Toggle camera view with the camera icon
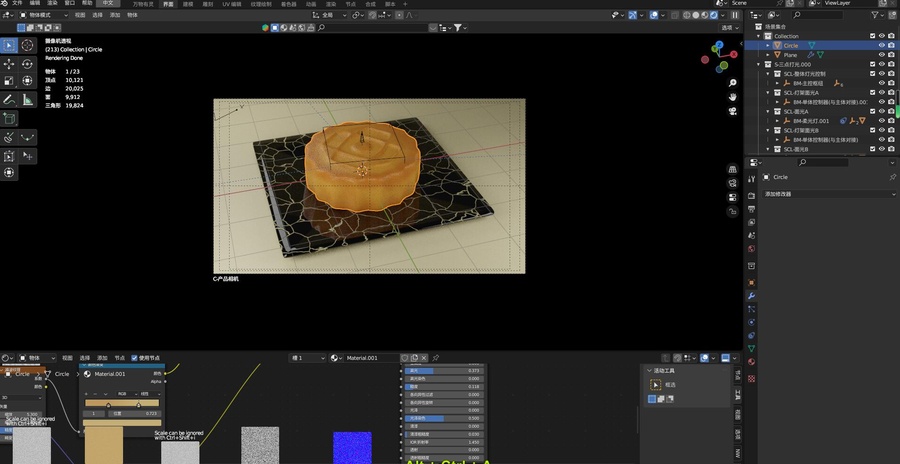This screenshot has height=464, width=900. click(x=732, y=111)
